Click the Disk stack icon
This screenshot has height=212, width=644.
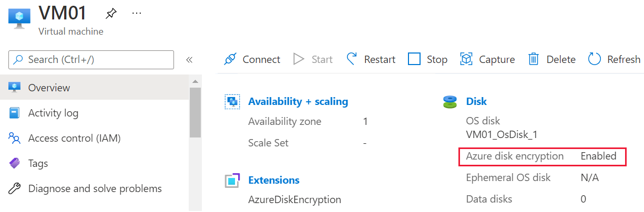pos(450,102)
